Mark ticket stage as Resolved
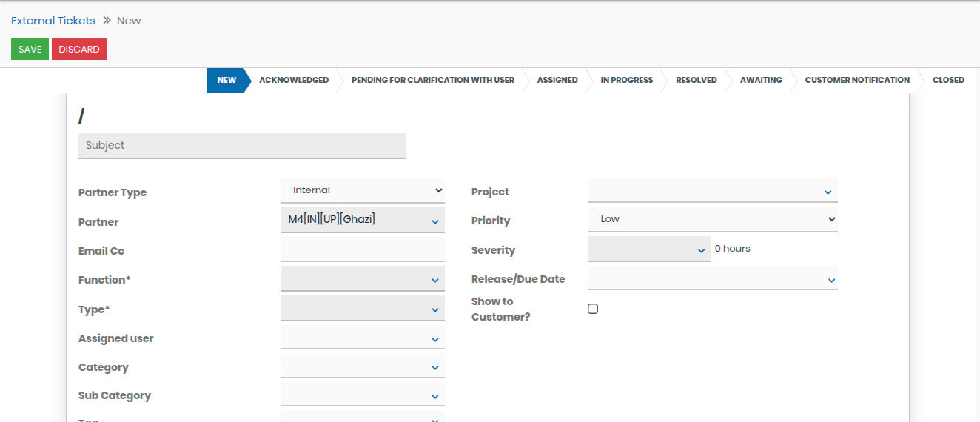Image resolution: width=980 pixels, height=422 pixels. (696, 80)
